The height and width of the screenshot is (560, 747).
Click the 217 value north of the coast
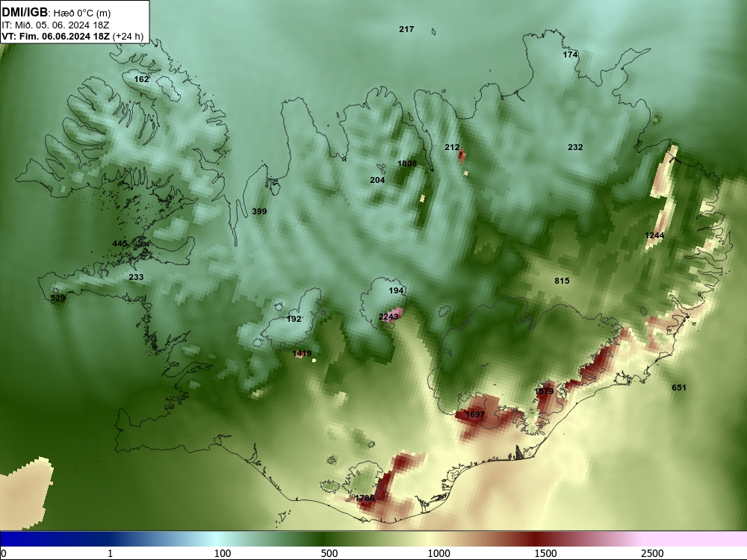[x=406, y=30]
